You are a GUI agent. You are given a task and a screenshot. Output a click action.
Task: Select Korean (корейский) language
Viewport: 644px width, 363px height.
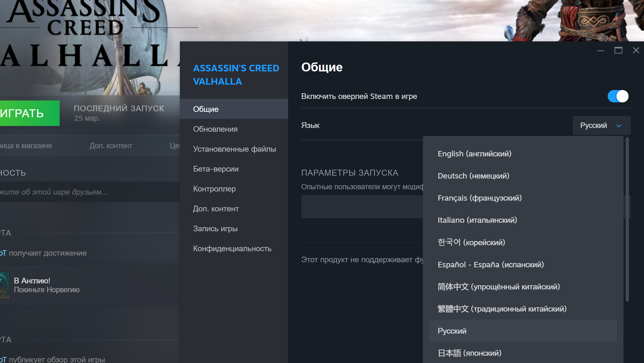[471, 242]
